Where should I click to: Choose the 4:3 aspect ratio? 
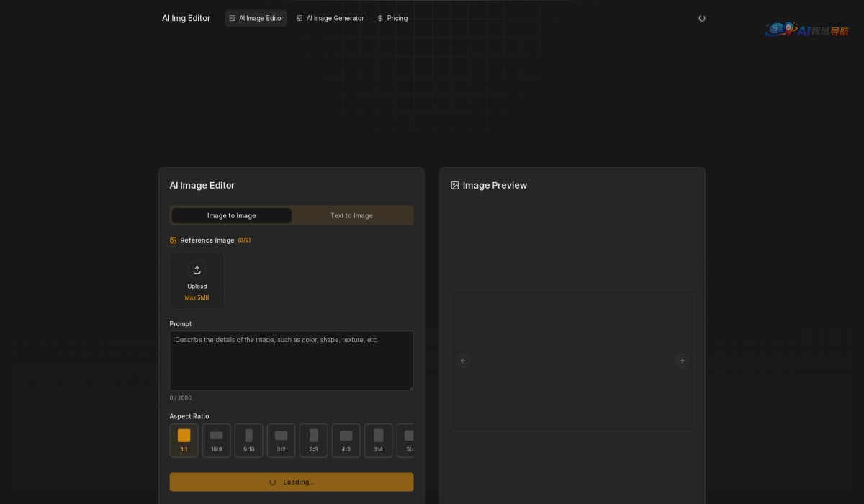[346, 440]
